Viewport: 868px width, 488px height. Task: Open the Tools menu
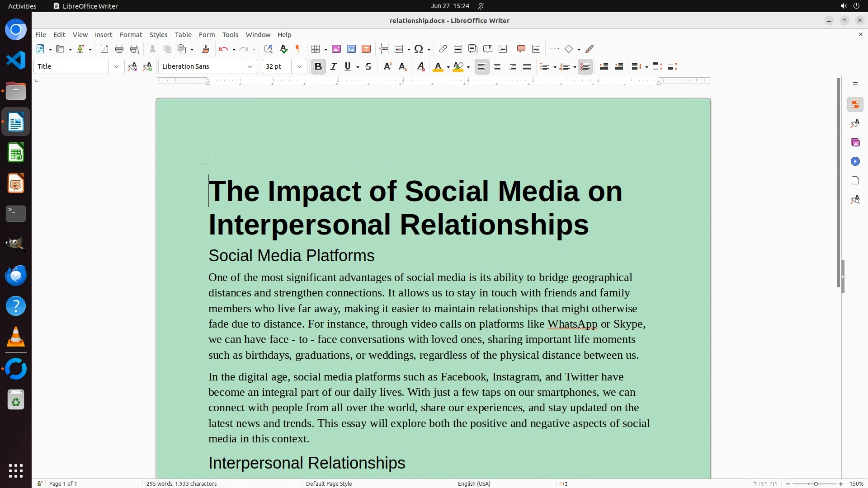pyautogui.click(x=230, y=34)
